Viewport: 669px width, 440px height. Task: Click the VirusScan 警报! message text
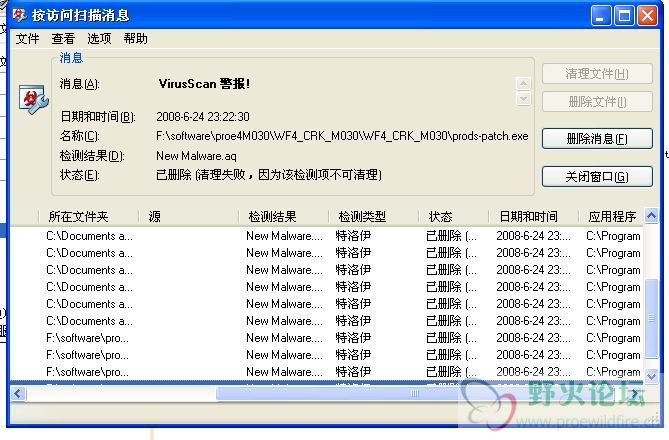pos(204,84)
